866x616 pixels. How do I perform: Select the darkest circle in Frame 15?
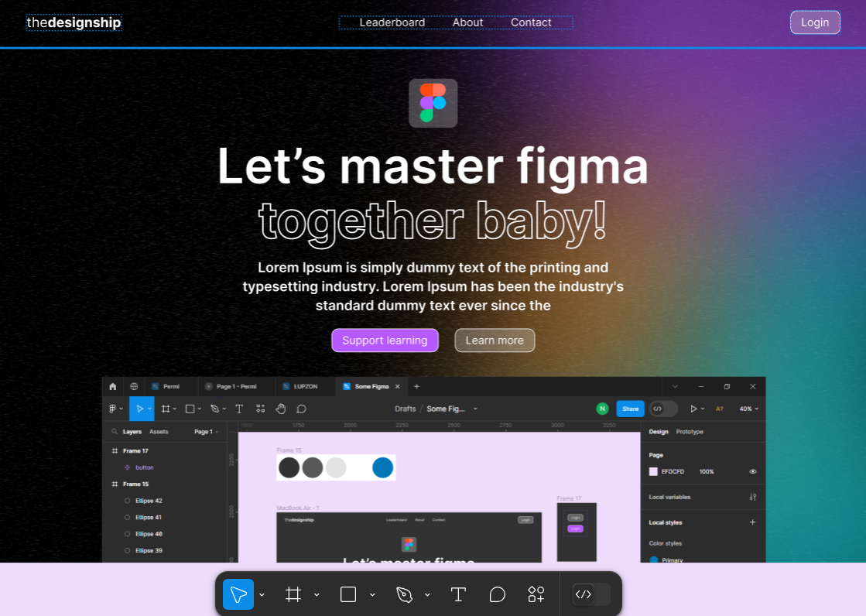point(289,467)
